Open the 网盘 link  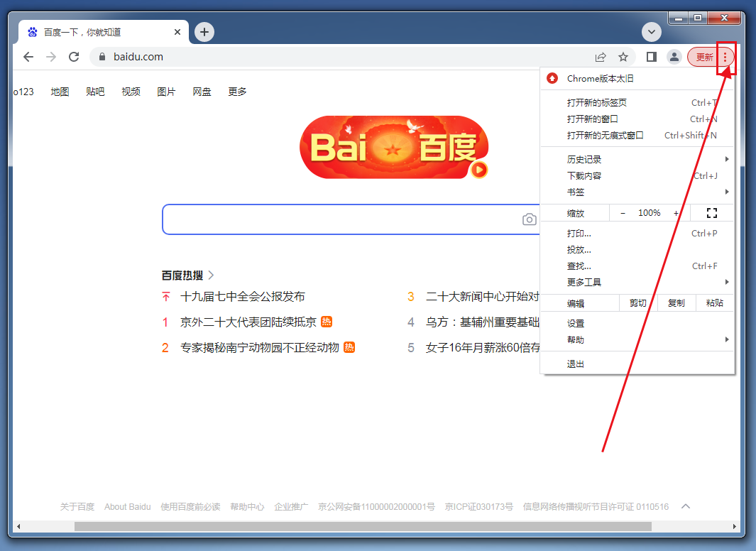pyautogui.click(x=202, y=92)
